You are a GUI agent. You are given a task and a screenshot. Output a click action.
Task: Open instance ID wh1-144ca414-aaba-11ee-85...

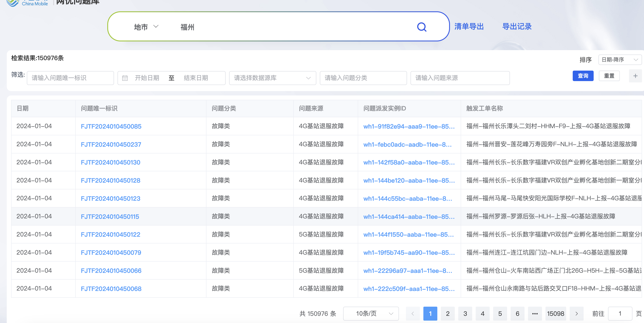pyautogui.click(x=409, y=216)
